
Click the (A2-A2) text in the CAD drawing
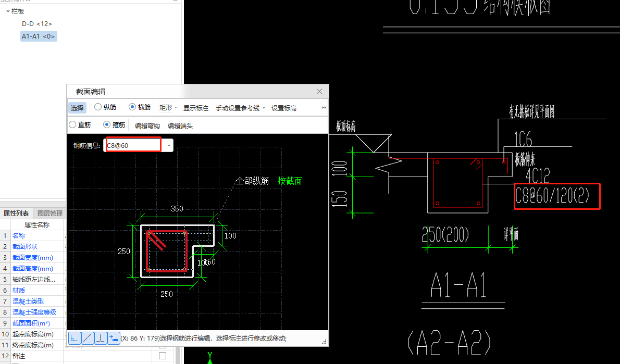point(450,343)
